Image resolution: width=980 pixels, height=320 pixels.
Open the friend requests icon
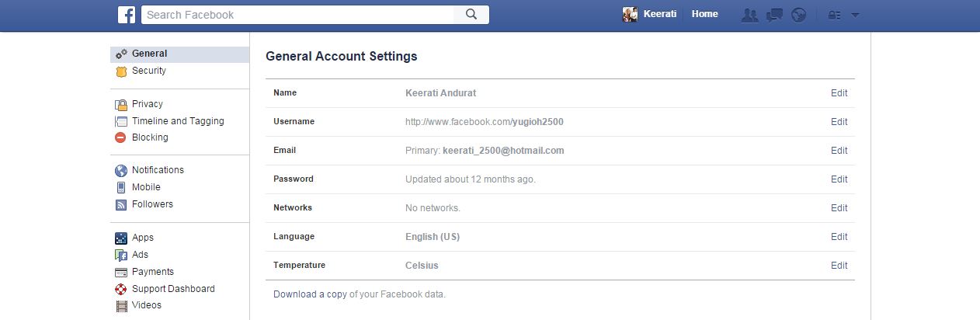pos(749,15)
